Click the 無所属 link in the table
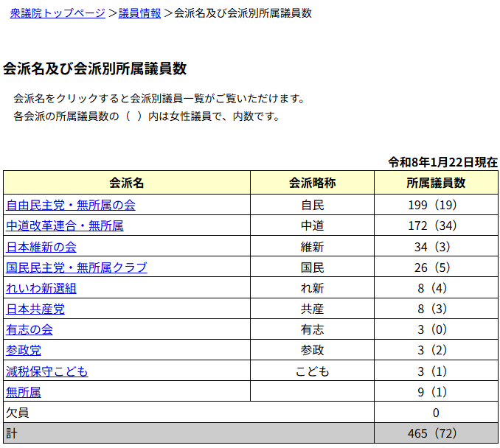The height and width of the screenshot is (448, 500). [x=24, y=392]
